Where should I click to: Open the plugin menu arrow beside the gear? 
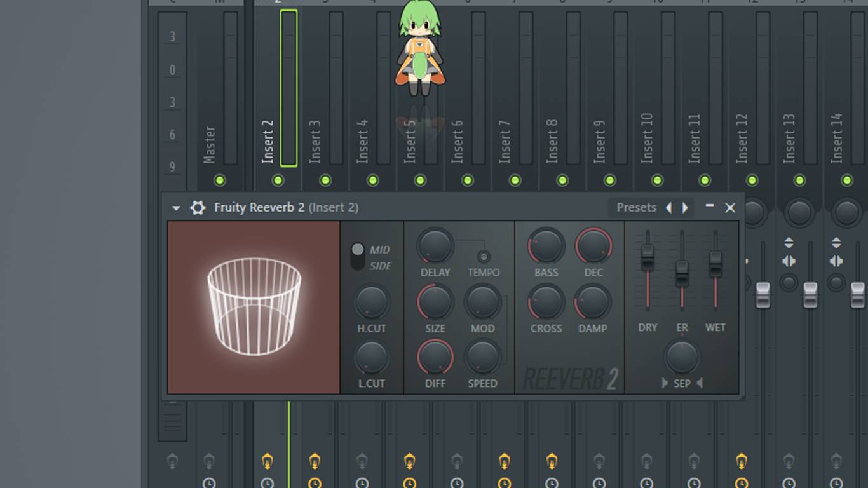tap(176, 208)
